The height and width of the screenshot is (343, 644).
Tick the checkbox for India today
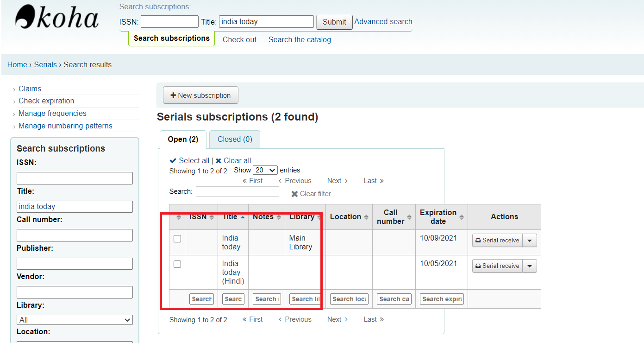click(x=177, y=239)
